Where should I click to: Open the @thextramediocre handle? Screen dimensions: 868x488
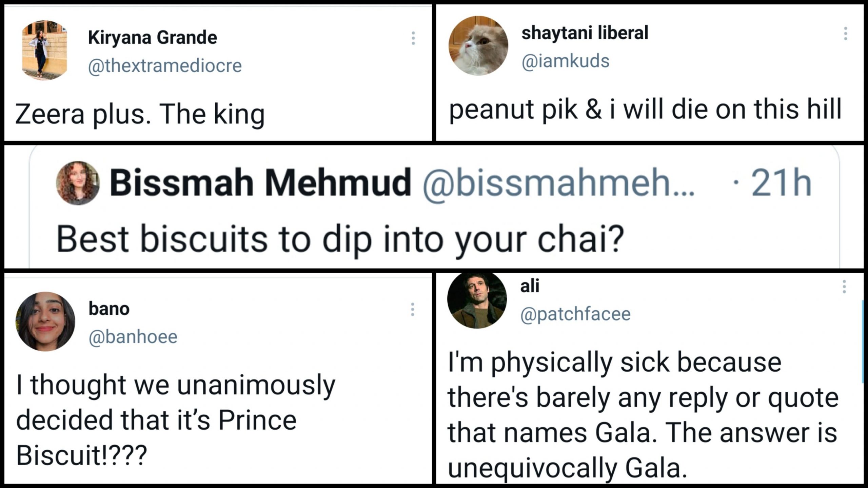tap(165, 65)
